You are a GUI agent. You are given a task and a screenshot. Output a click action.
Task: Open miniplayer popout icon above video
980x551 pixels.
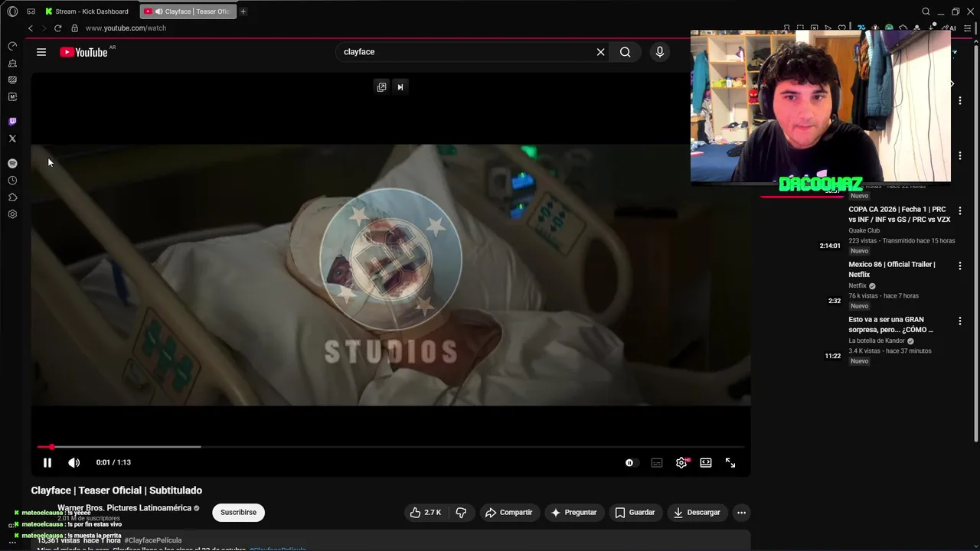coord(381,87)
